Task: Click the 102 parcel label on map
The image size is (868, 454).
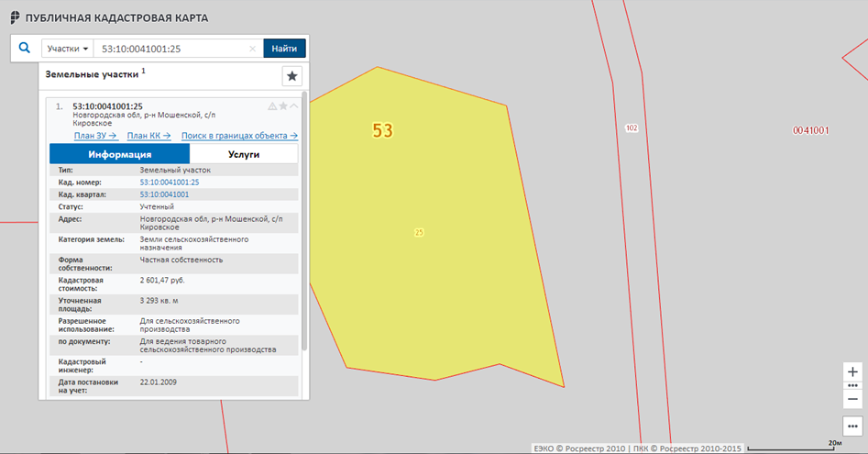Action: [x=632, y=127]
